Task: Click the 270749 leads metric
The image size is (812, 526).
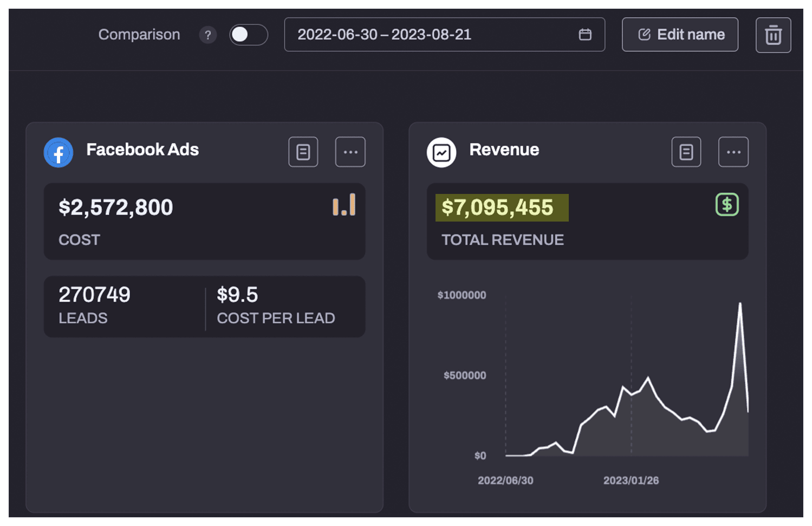Action: click(94, 295)
